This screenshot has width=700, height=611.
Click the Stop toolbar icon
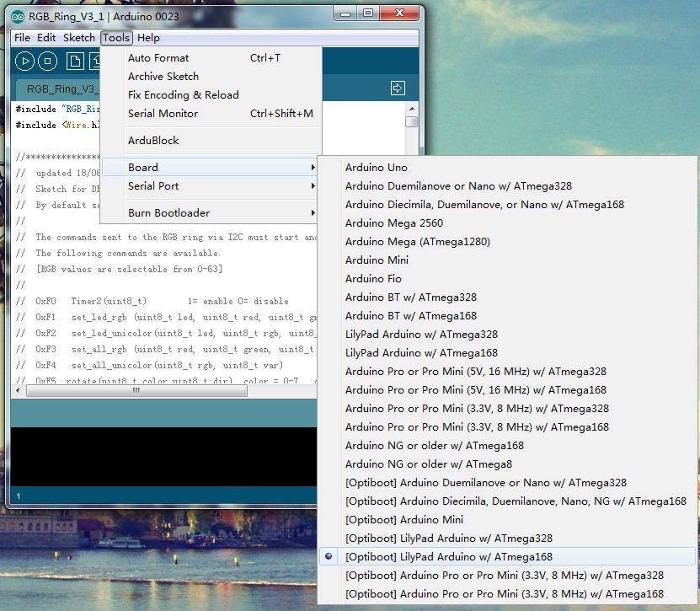click(x=48, y=62)
